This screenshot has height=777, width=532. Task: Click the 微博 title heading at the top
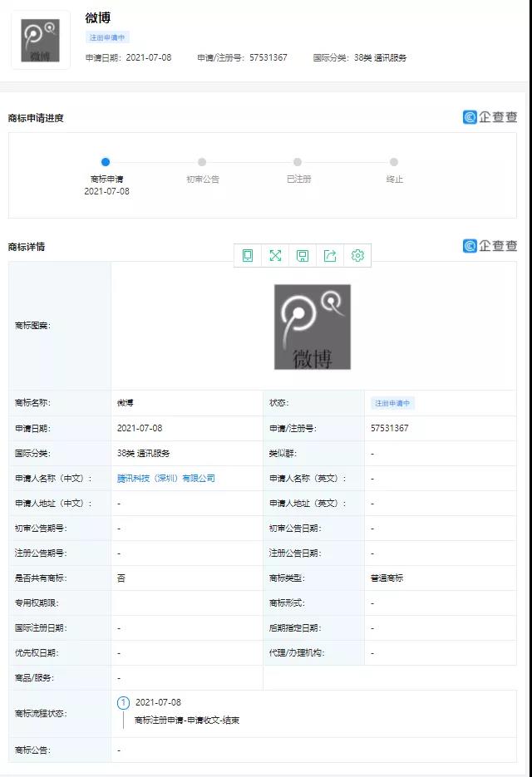[x=98, y=17]
